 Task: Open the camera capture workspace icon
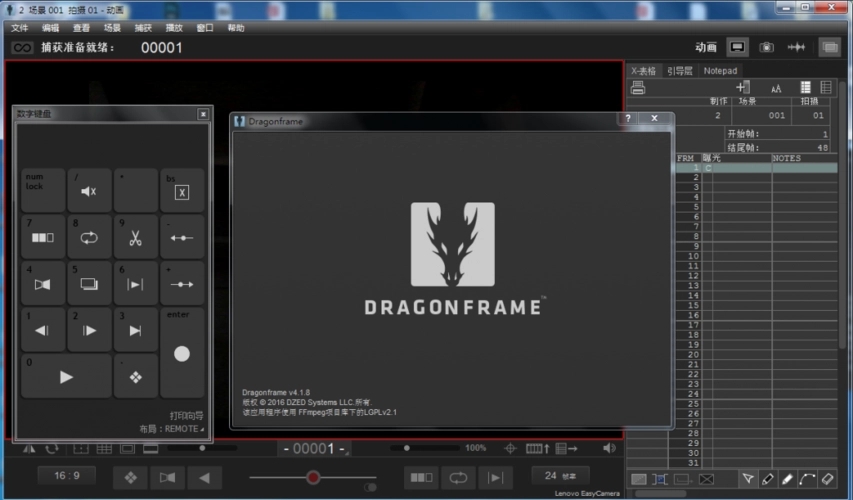point(766,47)
